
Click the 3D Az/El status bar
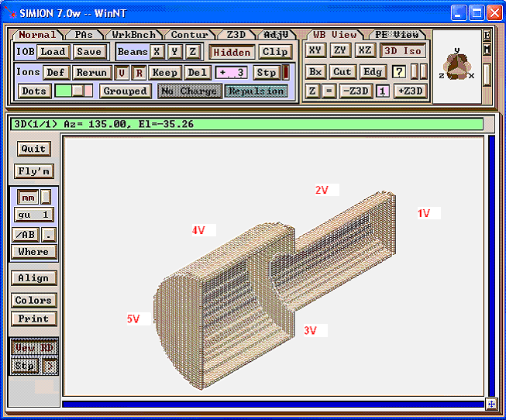(x=247, y=124)
